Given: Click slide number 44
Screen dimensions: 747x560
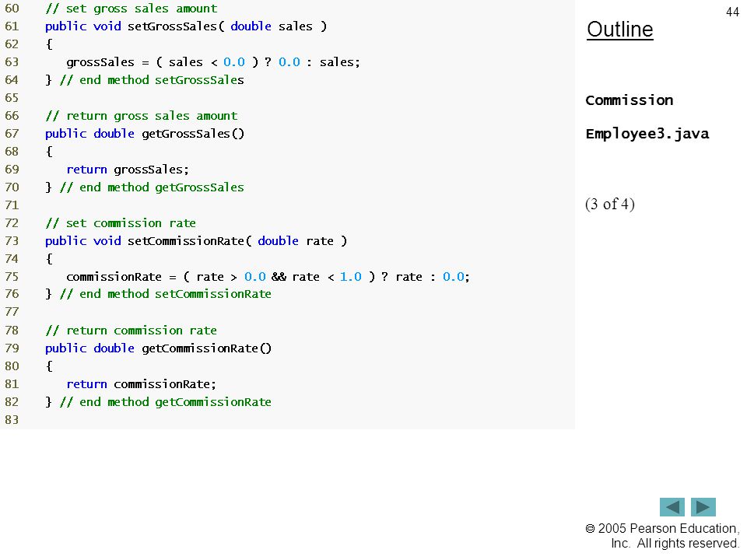Looking at the screenshot, I should [732, 12].
